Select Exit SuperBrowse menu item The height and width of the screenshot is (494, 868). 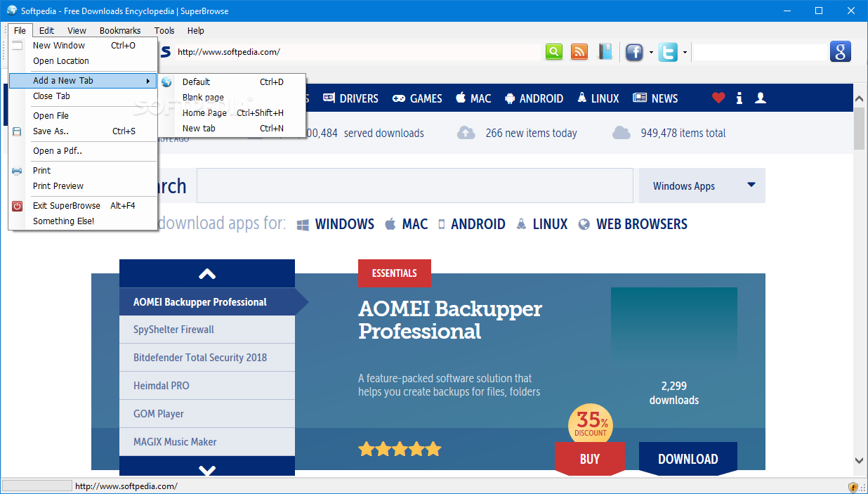(83, 205)
